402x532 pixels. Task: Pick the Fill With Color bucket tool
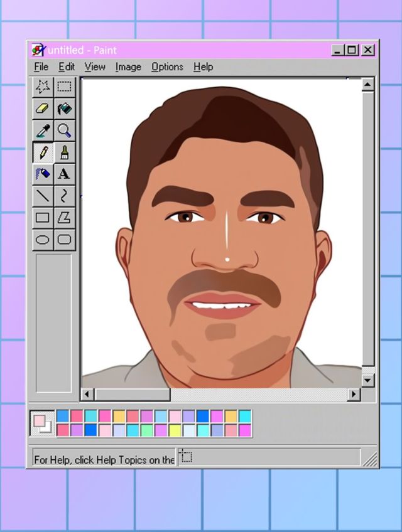tap(64, 109)
